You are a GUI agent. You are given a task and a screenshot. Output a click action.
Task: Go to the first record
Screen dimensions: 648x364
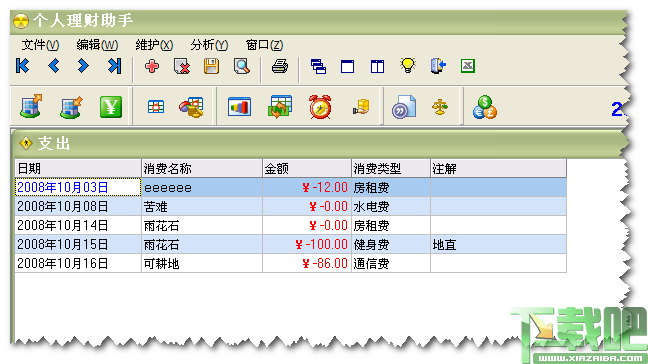(x=23, y=66)
